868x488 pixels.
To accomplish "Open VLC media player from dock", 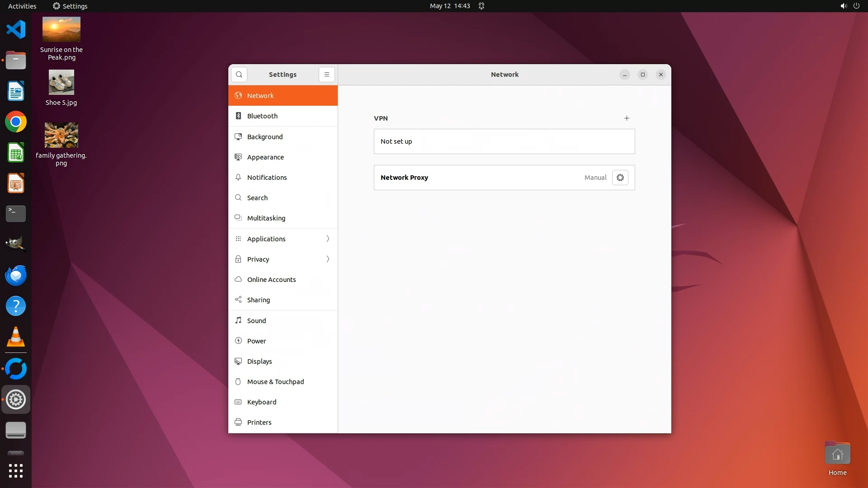I will pos(16,337).
